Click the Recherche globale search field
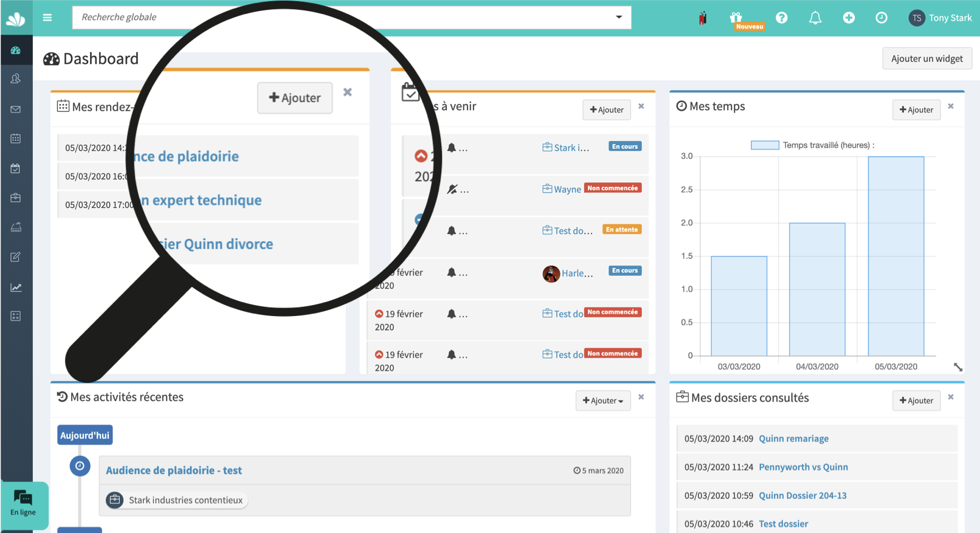Screen dimensions: 980x533 (351, 17)
